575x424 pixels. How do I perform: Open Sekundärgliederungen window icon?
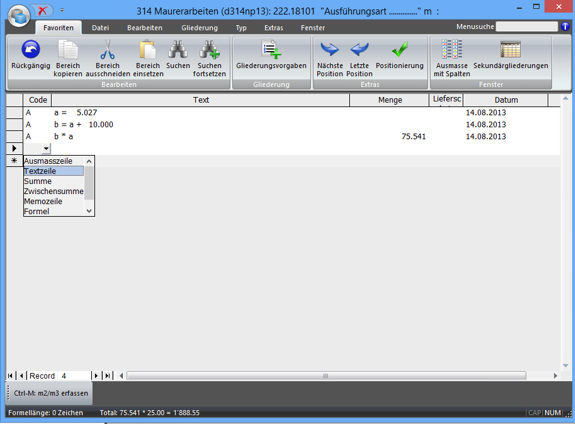(x=510, y=50)
